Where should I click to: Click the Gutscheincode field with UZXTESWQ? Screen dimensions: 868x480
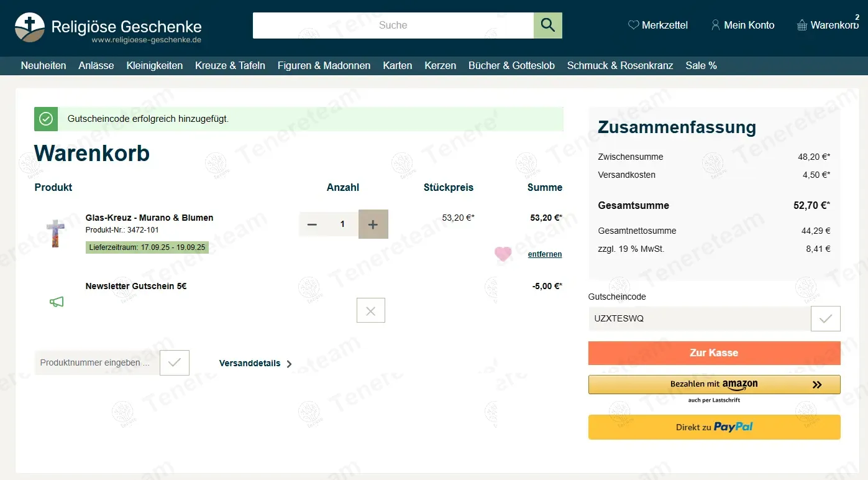coord(700,318)
